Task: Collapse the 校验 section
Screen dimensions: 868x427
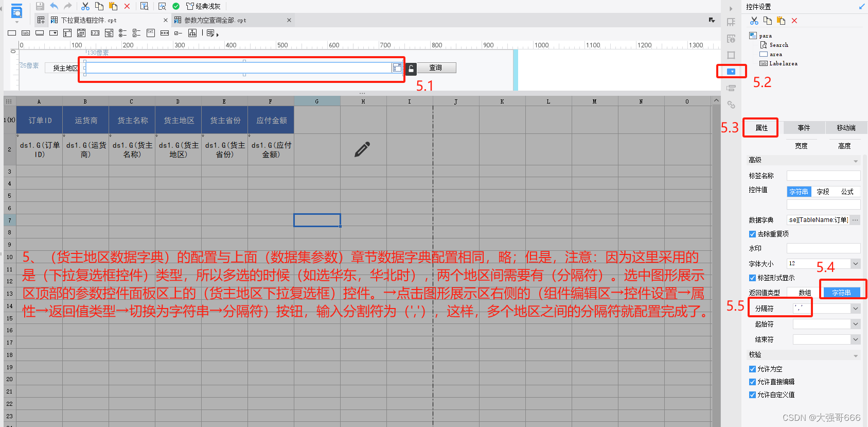Action: 856,355
